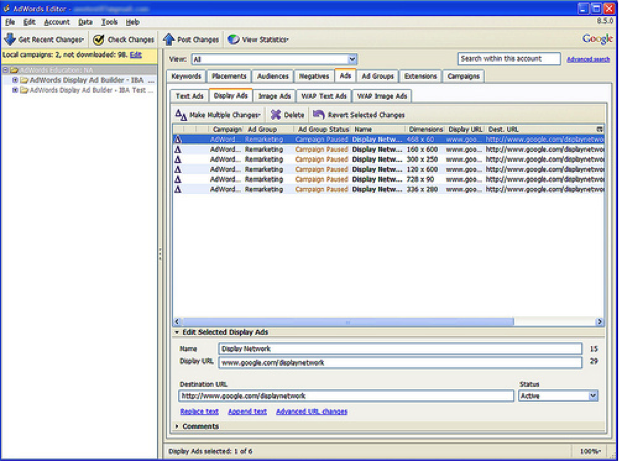Switch to the Text Ads sub-tab
619x461 pixels.
pos(189,96)
